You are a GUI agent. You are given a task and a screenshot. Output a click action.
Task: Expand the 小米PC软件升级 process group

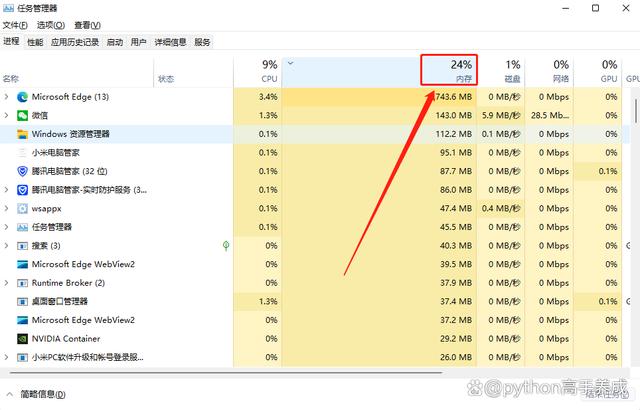[x=6, y=357]
